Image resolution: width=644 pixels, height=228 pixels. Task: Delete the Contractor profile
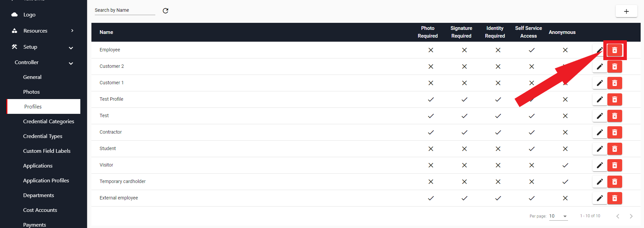click(x=614, y=132)
